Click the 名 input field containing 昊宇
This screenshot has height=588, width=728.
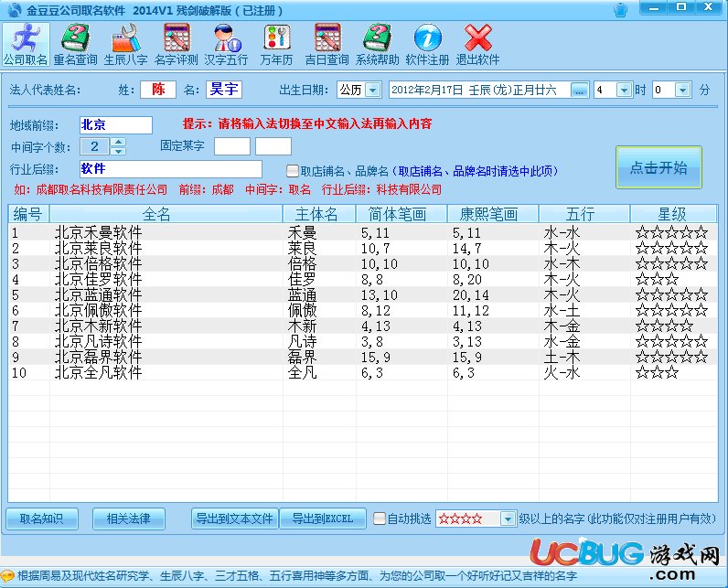pos(224,89)
